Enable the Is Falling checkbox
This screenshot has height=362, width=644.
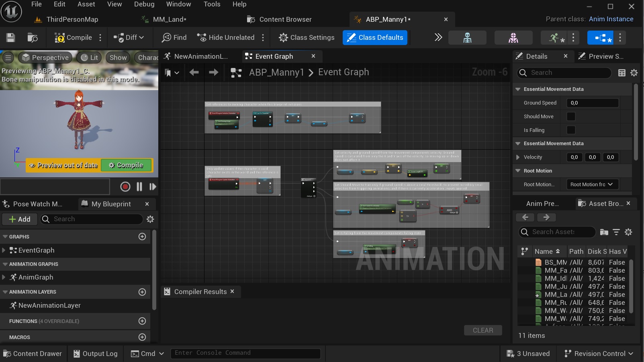click(570, 130)
